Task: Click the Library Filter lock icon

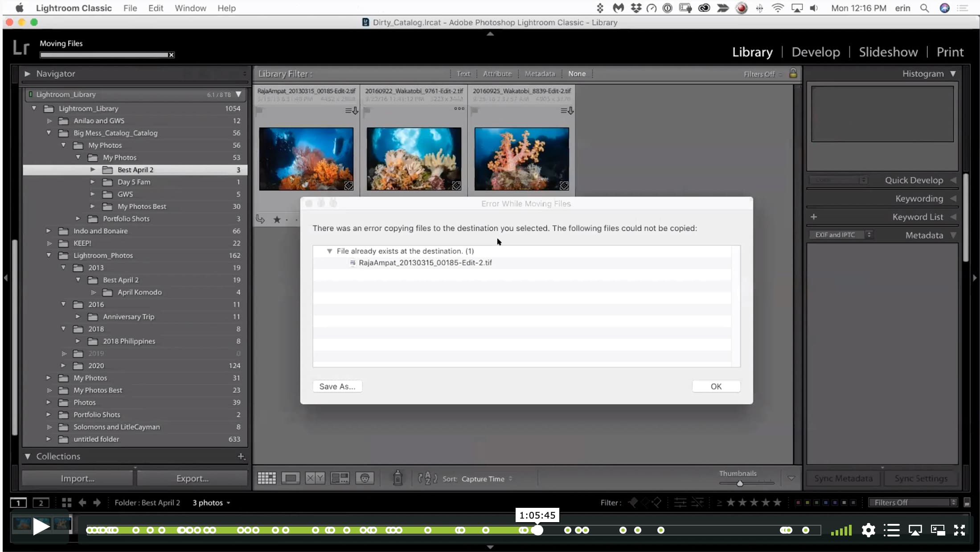Action: (x=793, y=74)
